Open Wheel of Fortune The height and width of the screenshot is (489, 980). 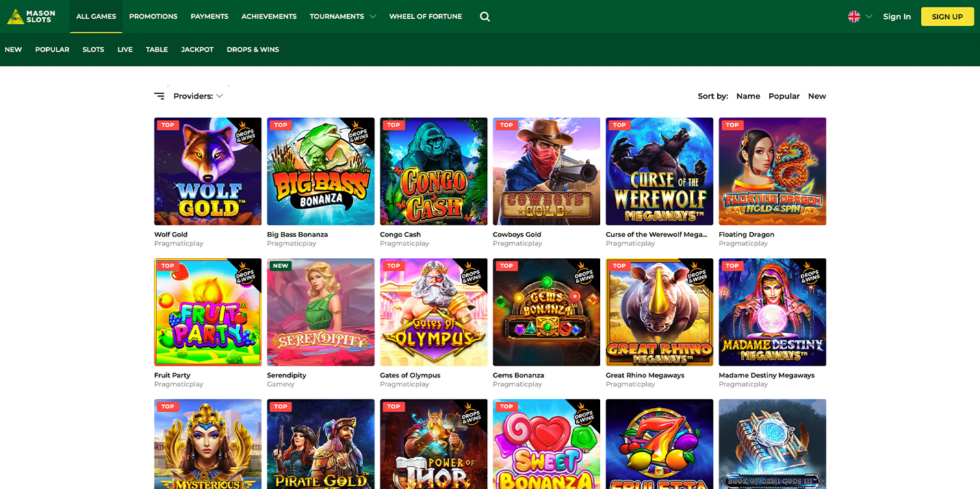[x=426, y=16]
